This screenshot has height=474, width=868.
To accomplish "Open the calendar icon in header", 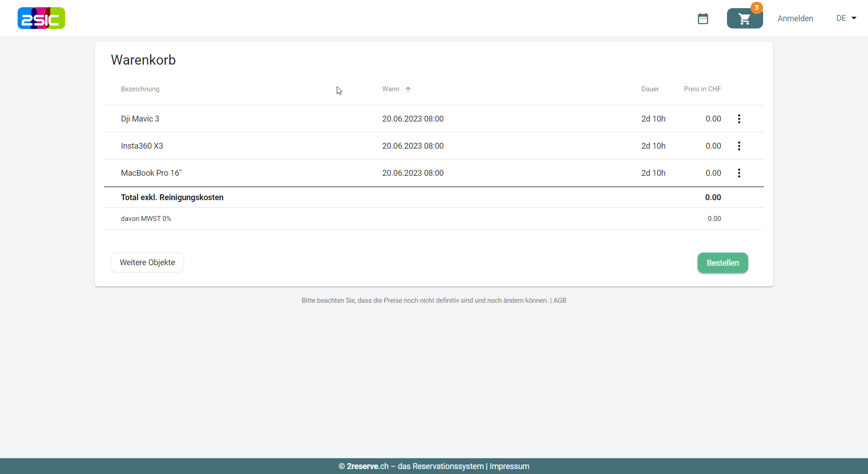I will click(x=703, y=19).
